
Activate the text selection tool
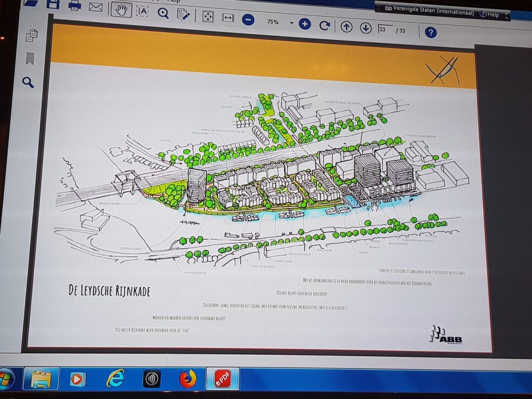pos(142,11)
